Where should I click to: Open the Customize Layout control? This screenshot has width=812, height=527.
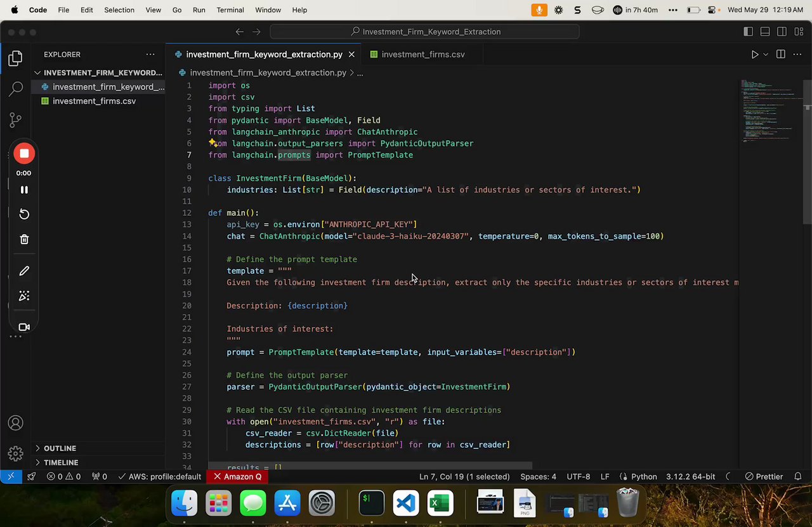pos(798,32)
